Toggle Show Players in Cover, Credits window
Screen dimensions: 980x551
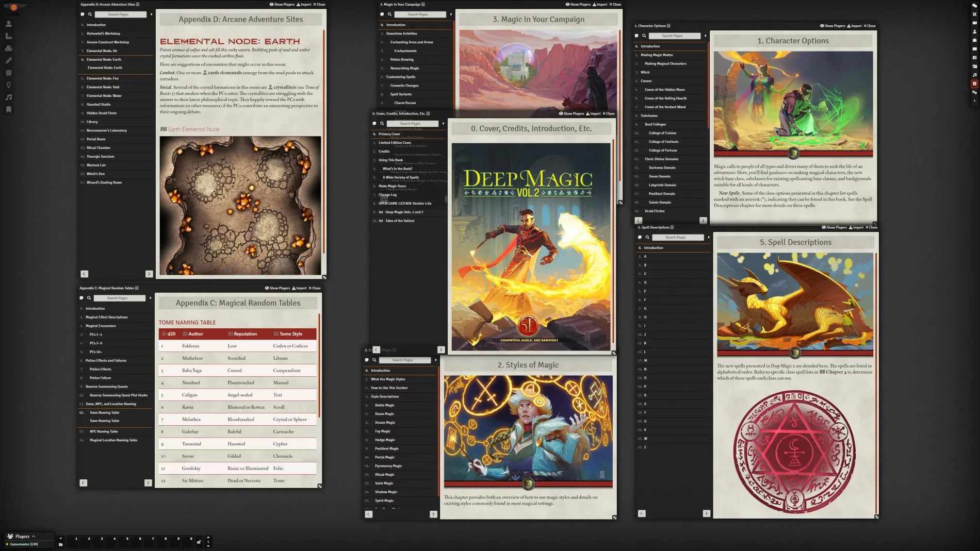tap(571, 113)
